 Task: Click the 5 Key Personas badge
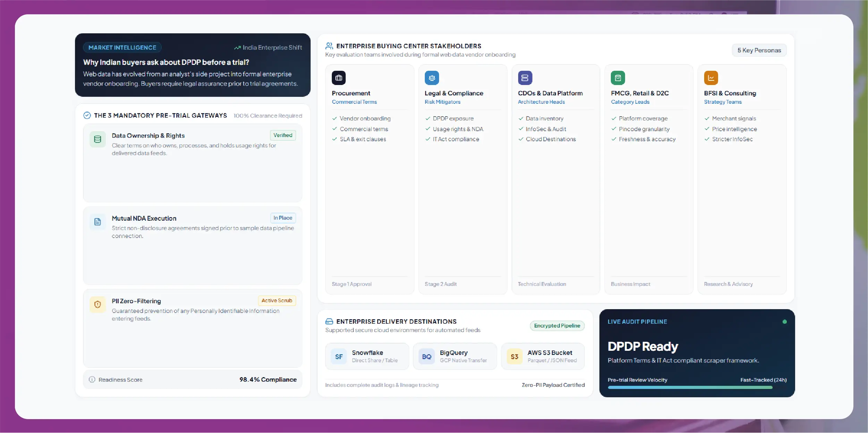click(x=759, y=50)
